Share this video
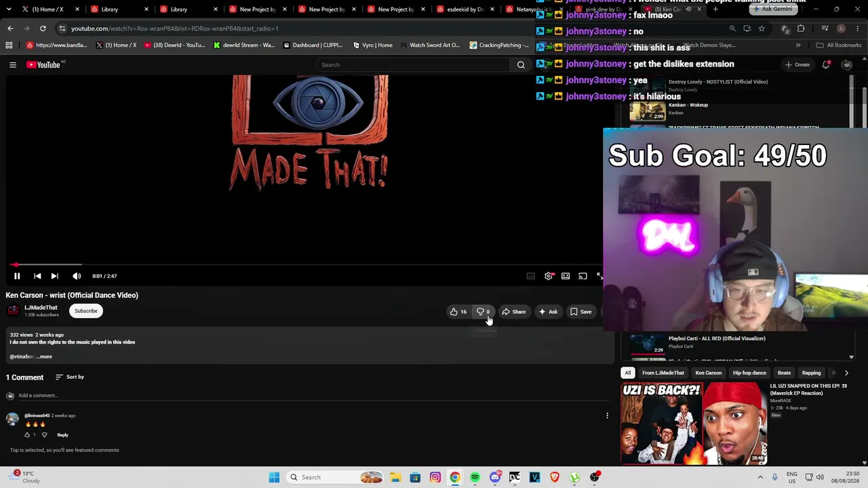The height and width of the screenshot is (488, 868). pyautogui.click(x=514, y=312)
